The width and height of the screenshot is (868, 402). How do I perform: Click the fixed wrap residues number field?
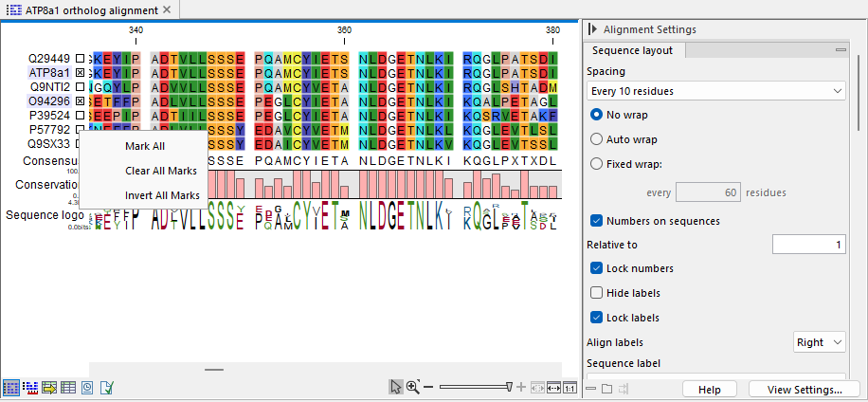(x=708, y=192)
